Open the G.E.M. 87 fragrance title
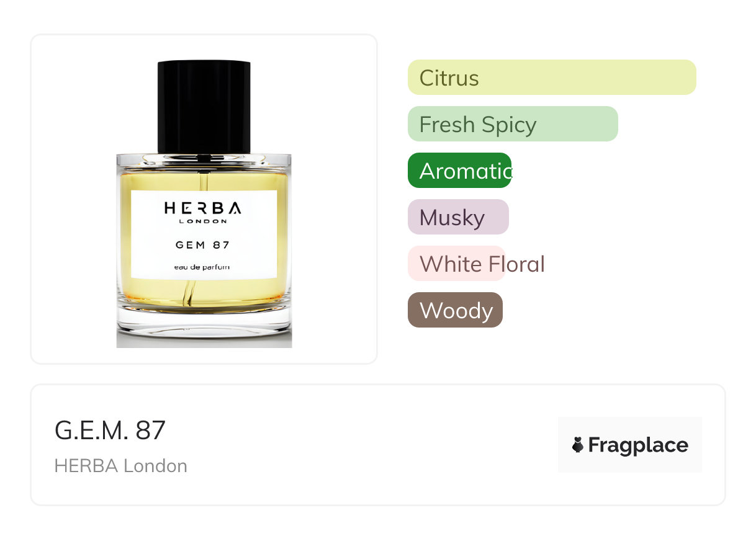This screenshot has width=756, height=536. 110,431
